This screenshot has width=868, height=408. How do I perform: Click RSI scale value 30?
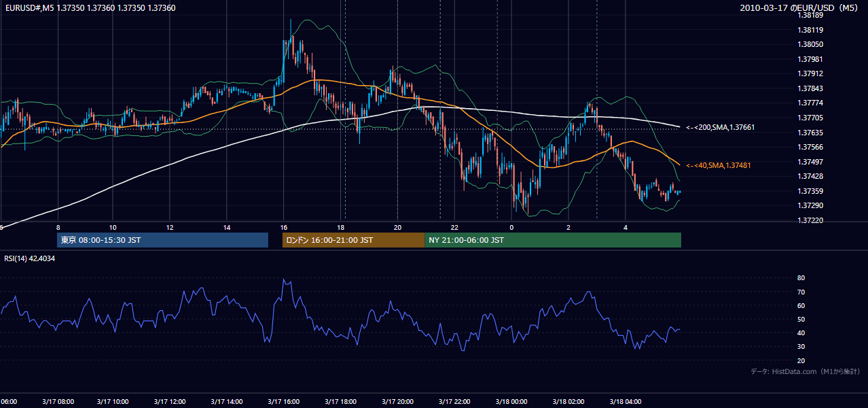[x=801, y=347]
